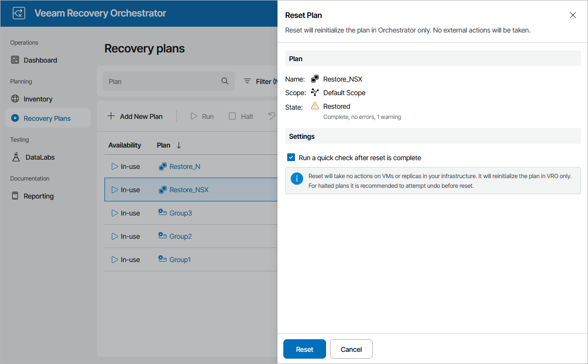Click the search magnifier icon
The image size is (588, 364).
point(225,81)
